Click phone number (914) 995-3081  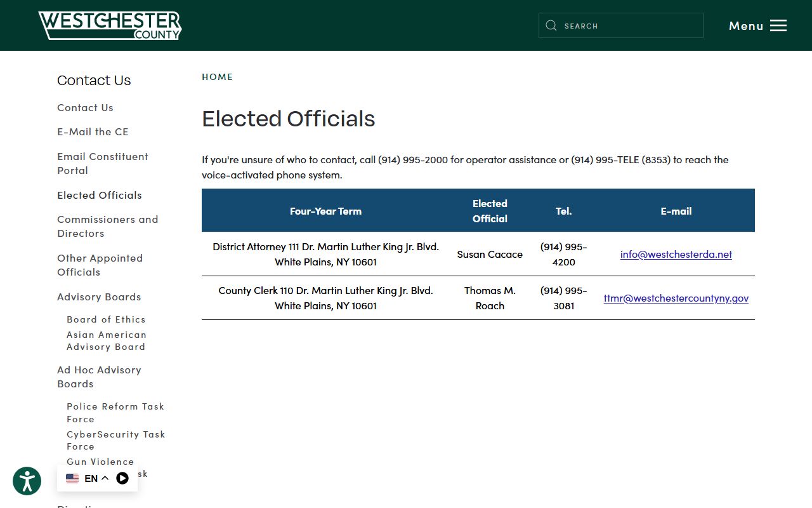tap(564, 298)
